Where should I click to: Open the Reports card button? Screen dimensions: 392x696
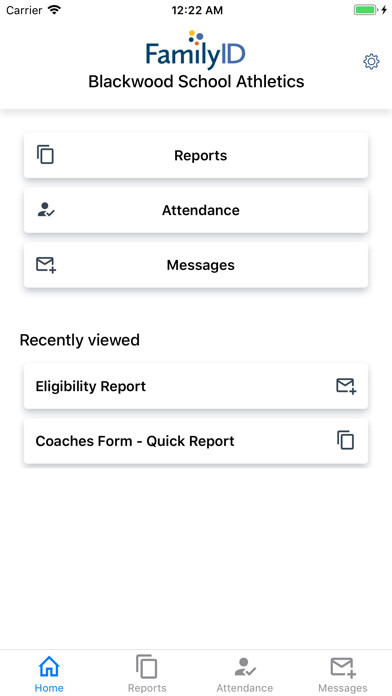[196, 155]
